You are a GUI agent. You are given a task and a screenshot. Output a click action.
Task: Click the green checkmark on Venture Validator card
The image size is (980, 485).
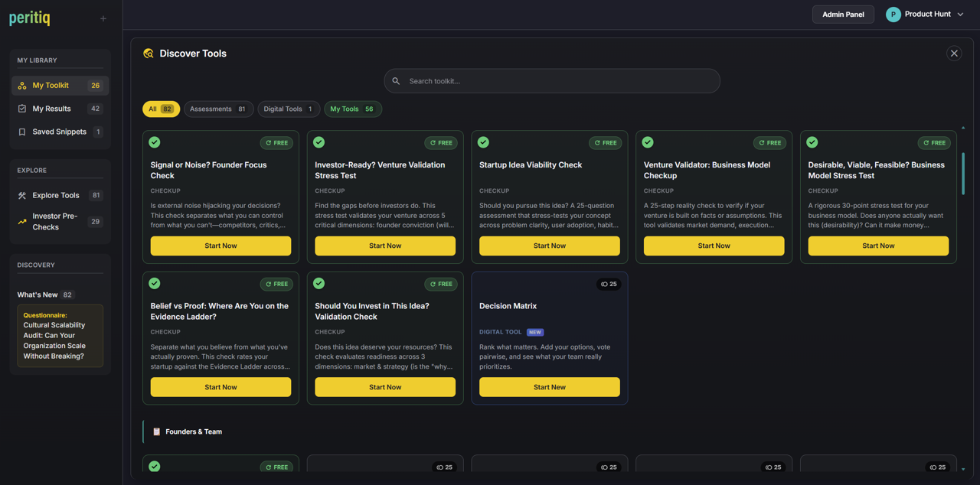pos(648,142)
